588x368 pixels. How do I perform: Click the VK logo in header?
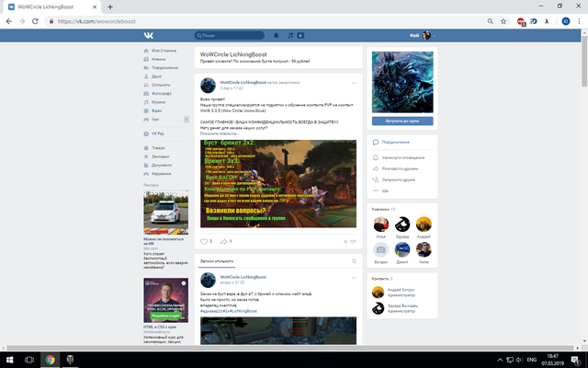click(x=149, y=35)
